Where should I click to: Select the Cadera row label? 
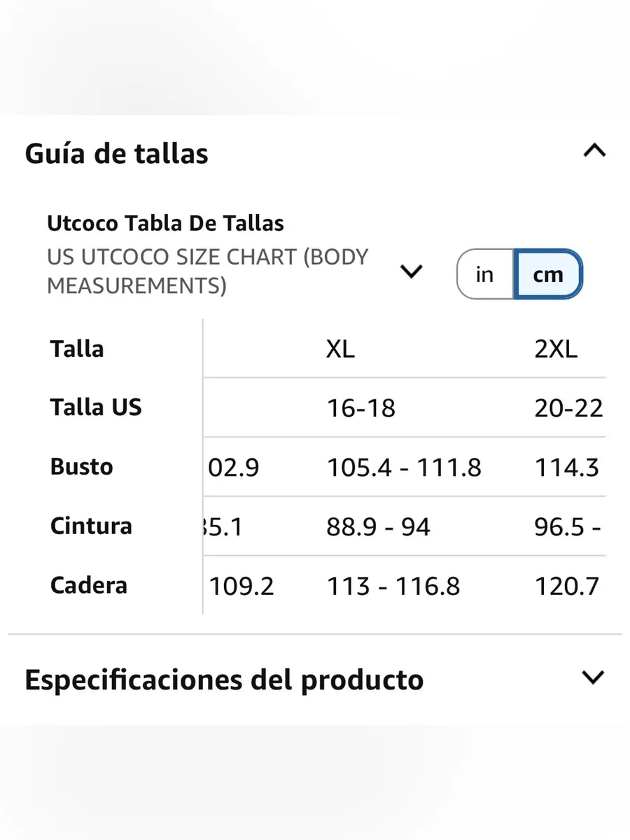pos(89,585)
